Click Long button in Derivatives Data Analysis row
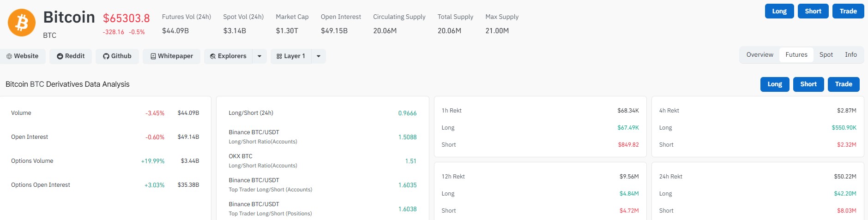 [x=775, y=84]
